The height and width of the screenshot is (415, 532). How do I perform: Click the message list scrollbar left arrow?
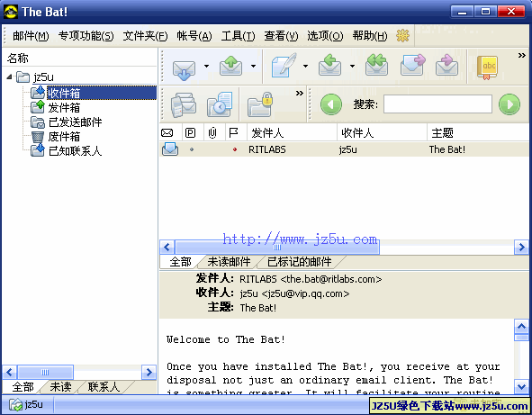pyautogui.click(x=167, y=247)
